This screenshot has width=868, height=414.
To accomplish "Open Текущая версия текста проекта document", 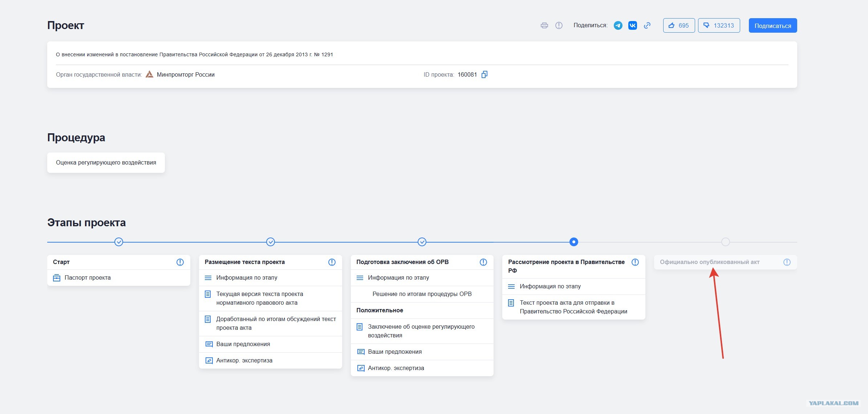I will click(271, 299).
